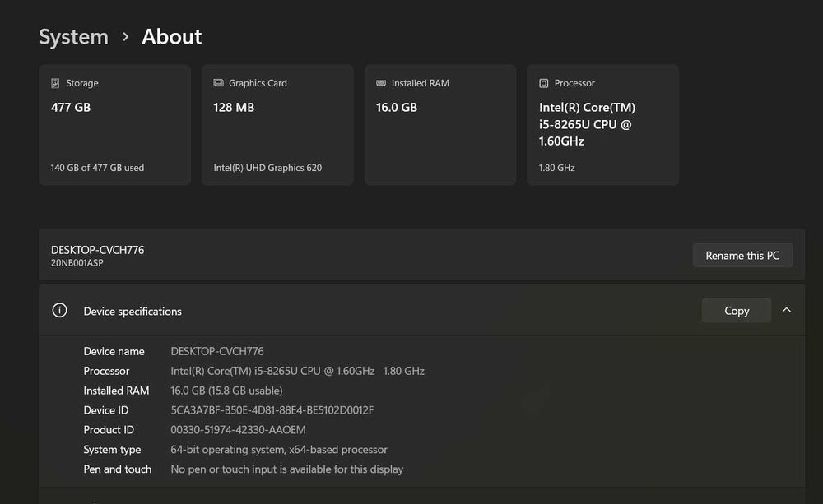The height and width of the screenshot is (504, 823).
Task: Go back to System in breadcrumb
Action: 73,37
